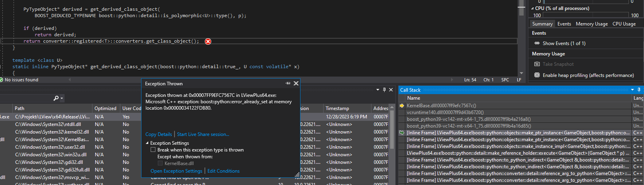This screenshot has height=185, width=644.
Task: Click Start Live Share session link
Action: (x=203, y=134)
